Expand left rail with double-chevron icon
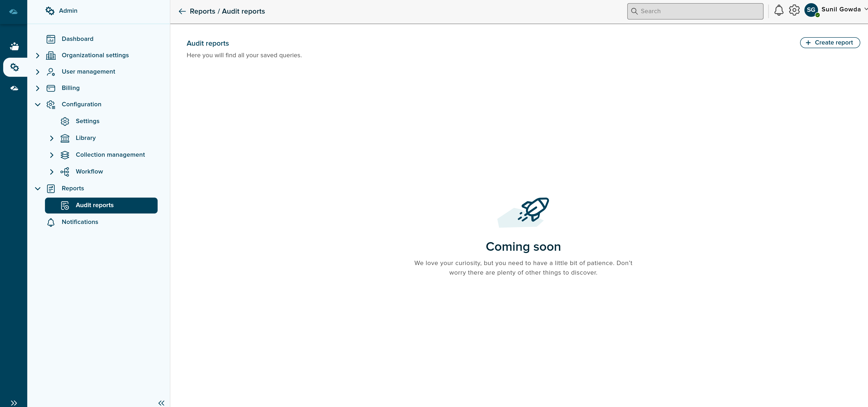Viewport: 868px width, 407px height. (13, 403)
